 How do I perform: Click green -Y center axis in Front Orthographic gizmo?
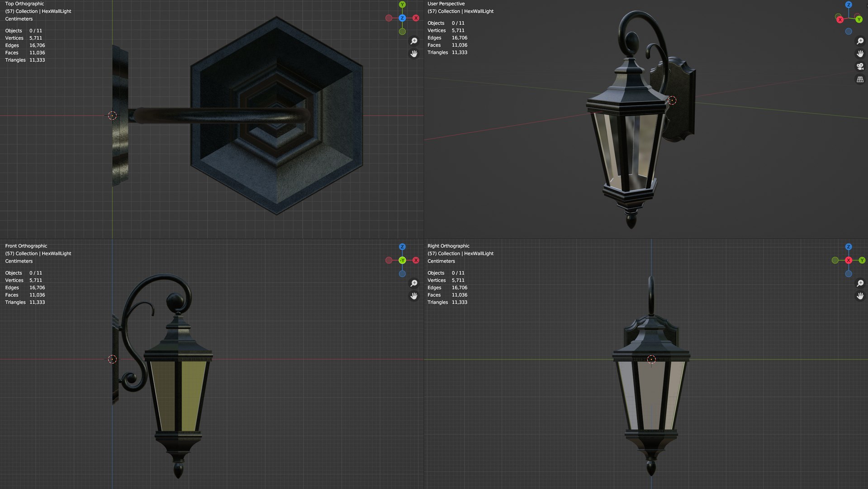[402, 260]
